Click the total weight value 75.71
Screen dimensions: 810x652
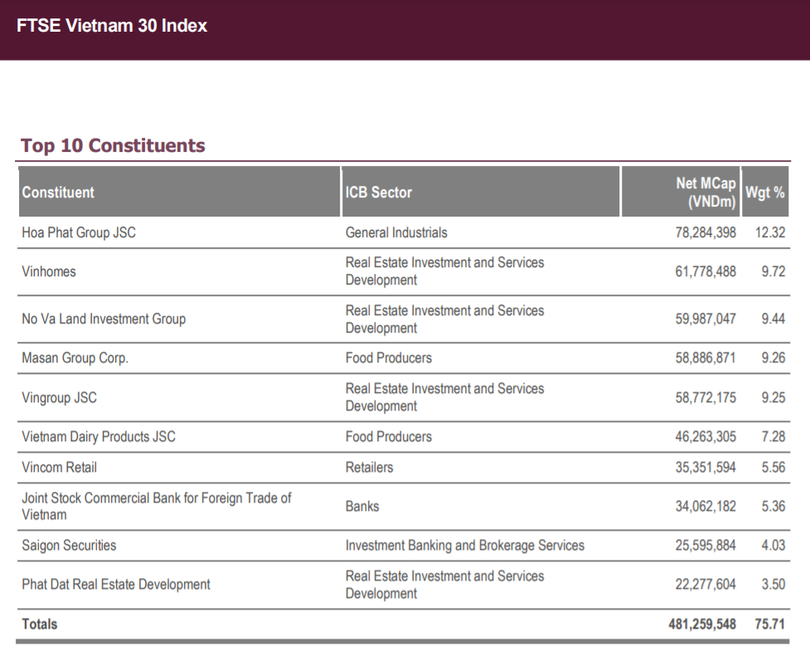point(770,624)
